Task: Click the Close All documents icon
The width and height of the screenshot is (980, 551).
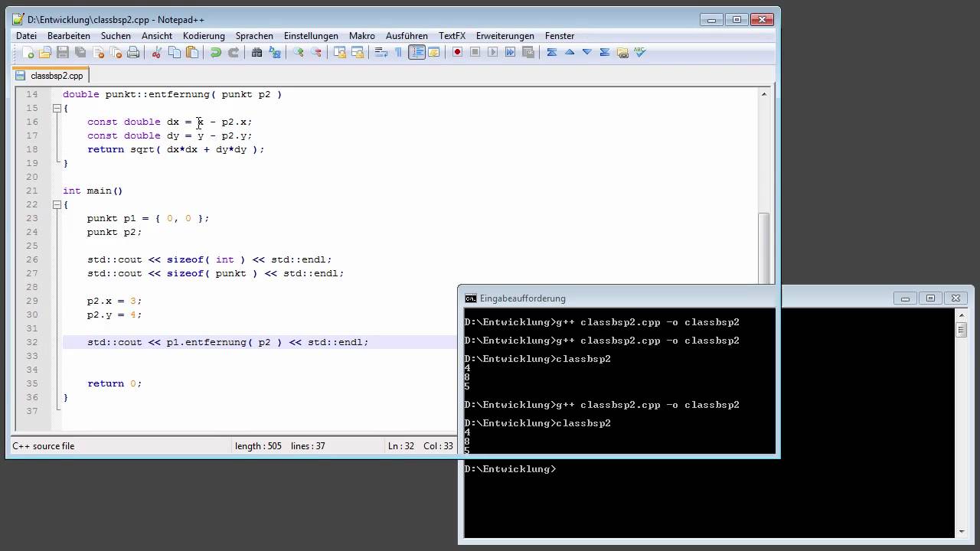Action: 116,52
